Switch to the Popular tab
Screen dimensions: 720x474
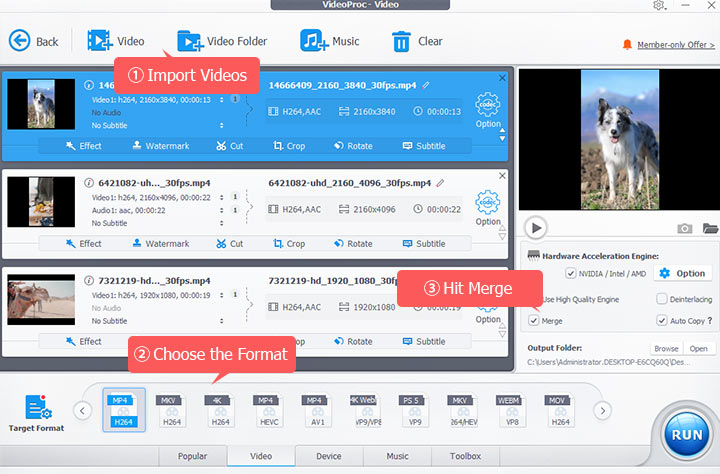tap(192, 456)
